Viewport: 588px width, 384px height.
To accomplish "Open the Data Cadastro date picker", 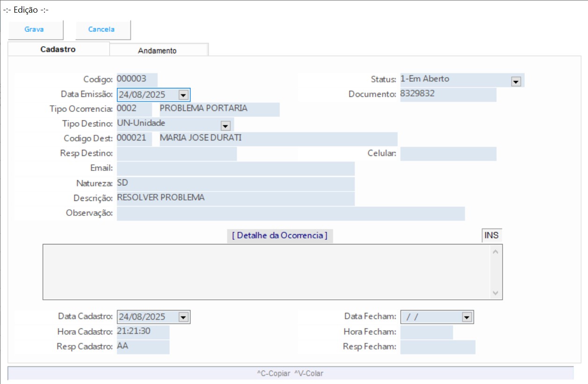I will pos(183,318).
